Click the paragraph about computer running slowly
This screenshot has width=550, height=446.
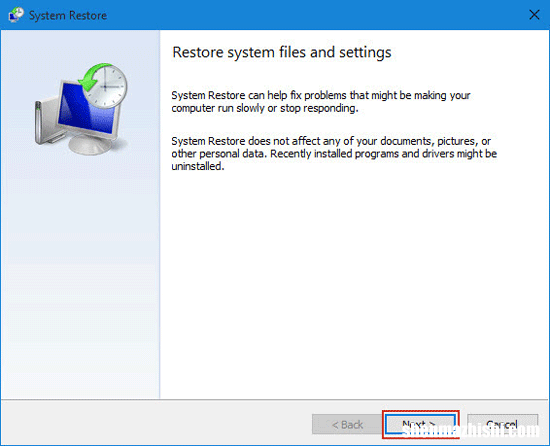click(321, 102)
